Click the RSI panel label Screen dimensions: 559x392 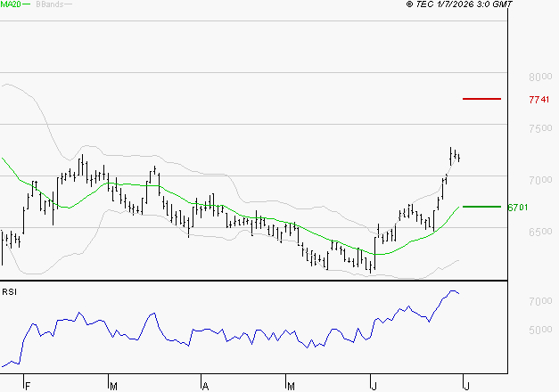[x=9, y=292]
